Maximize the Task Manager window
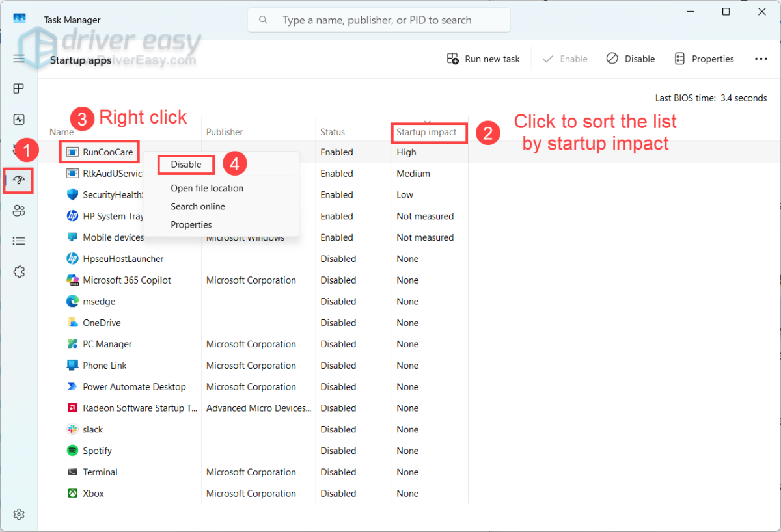The height and width of the screenshot is (532, 781). tap(726, 12)
